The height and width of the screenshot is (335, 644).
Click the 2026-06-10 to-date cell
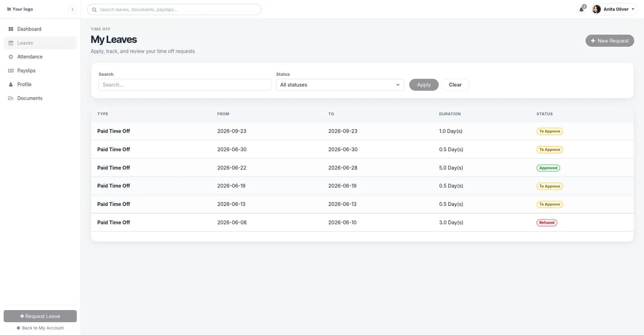click(x=342, y=223)
